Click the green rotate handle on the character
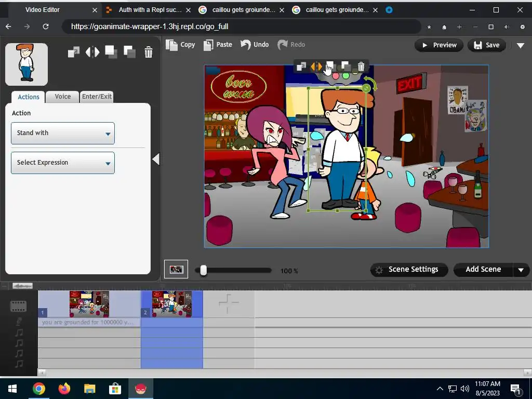The height and width of the screenshot is (399, 532). pyautogui.click(x=366, y=88)
